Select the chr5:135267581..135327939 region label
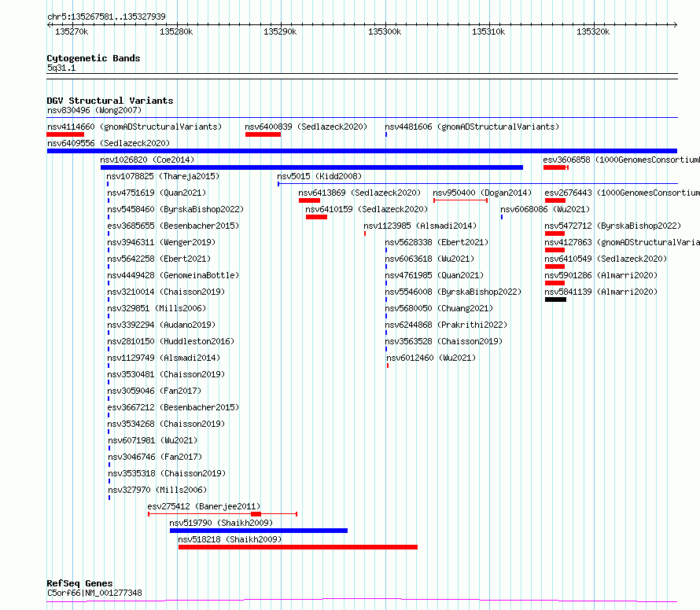Screen dimensions: 700x610 click(x=106, y=17)
